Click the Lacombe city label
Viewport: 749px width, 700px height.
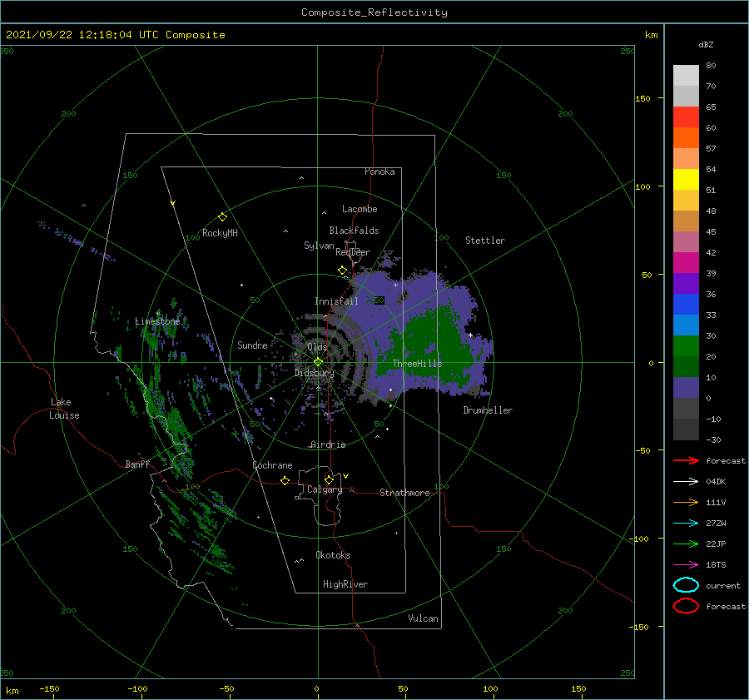(360, 209)
